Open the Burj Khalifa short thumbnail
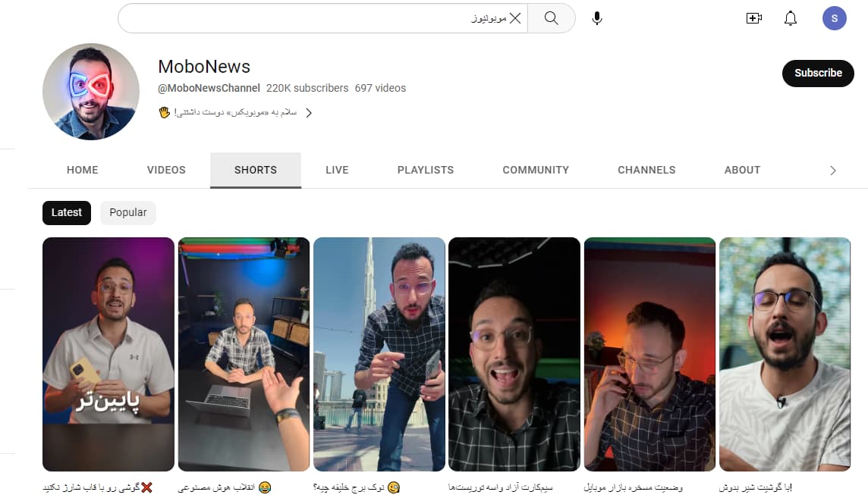This screenshot has width=868, height=495. (379, 355)
